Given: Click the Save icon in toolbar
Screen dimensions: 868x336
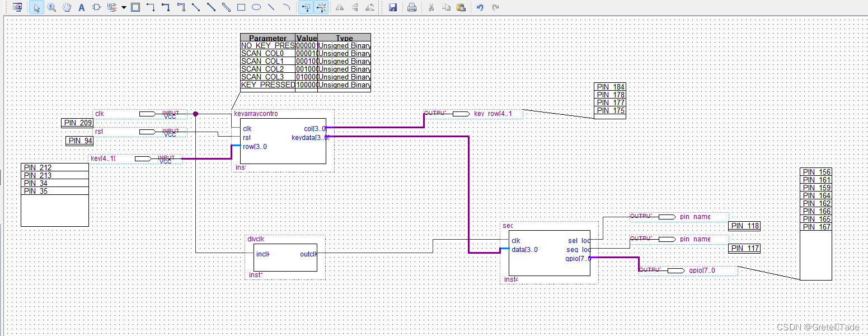Looking at the screenshot, I should click(393, 7).
